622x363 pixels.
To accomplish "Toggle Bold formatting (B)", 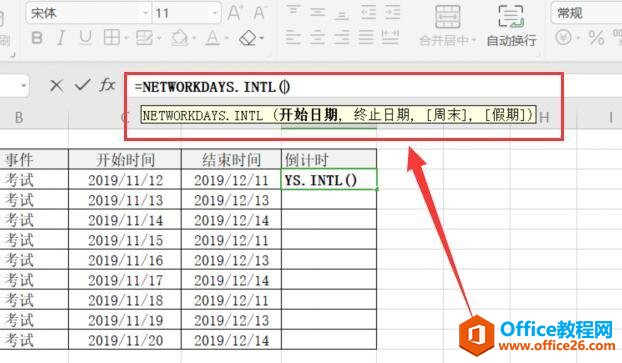I will click(x=37, y=38).
